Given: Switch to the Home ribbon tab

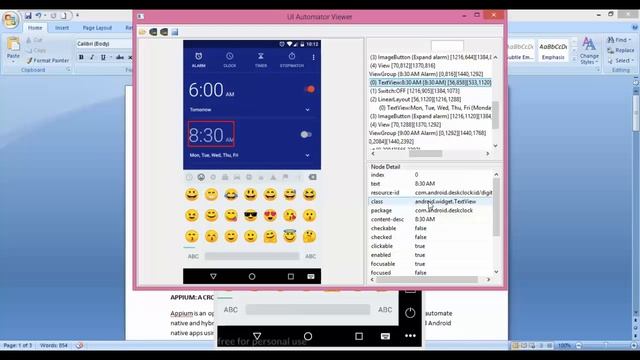Looking at the screenshot, I should tap(35, 28).
